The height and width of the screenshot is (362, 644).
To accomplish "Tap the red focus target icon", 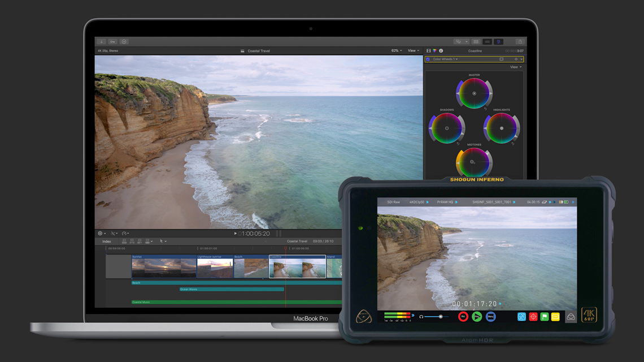I will [x=533, y=317].
